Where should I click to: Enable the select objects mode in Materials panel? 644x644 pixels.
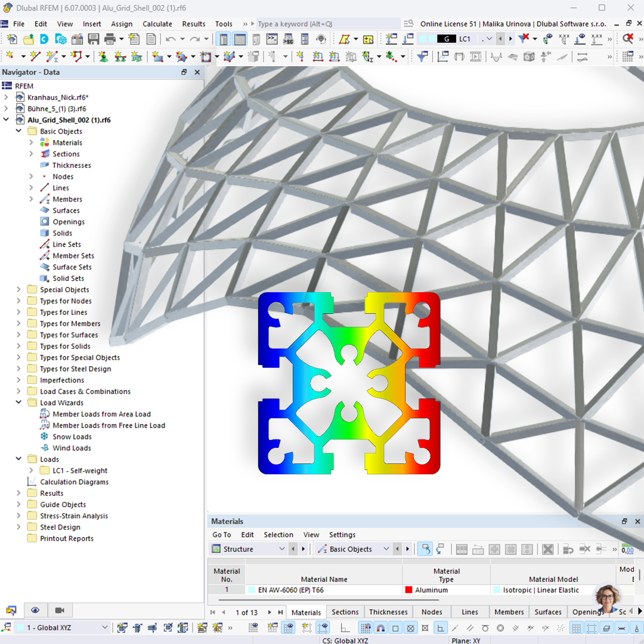[x=425, y=549]
